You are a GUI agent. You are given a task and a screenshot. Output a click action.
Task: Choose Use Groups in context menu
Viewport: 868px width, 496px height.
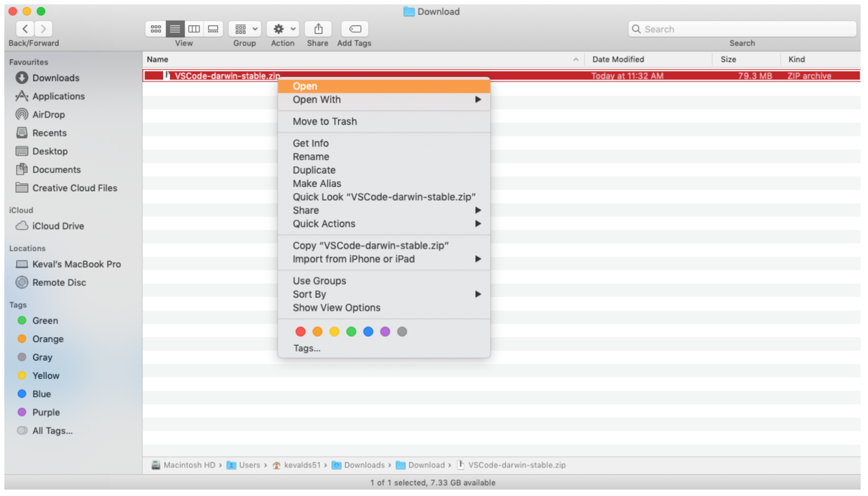tap(384, 281)
